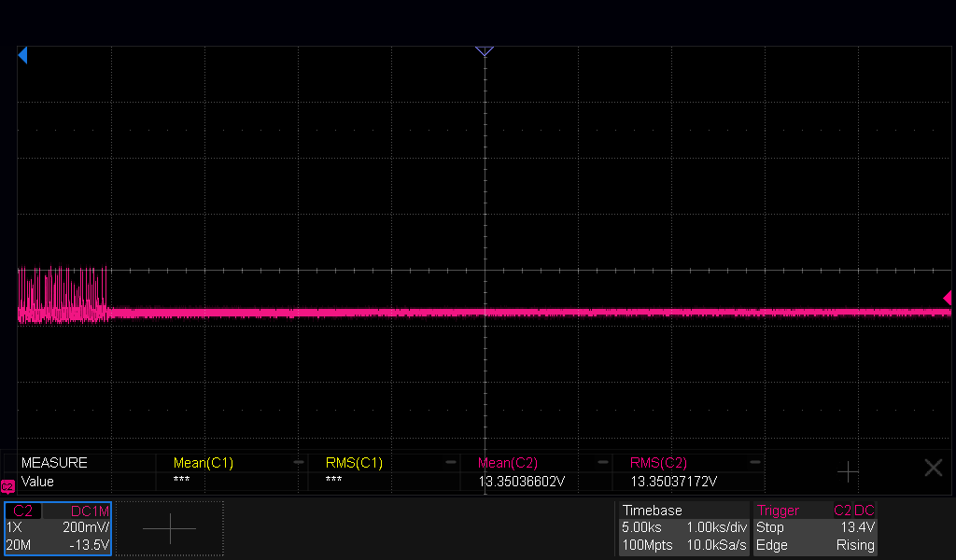Click the blue left-edge waveform position arrow
Screen dimensions: 956x560
tap(22, 55)
